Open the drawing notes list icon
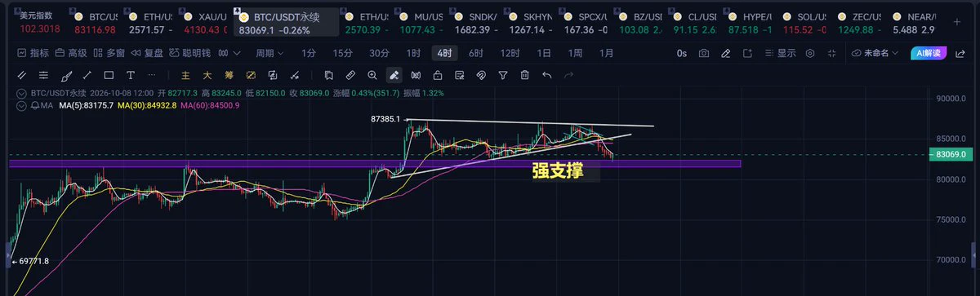The height and width of the screenshot is (296, 980). 459,75
